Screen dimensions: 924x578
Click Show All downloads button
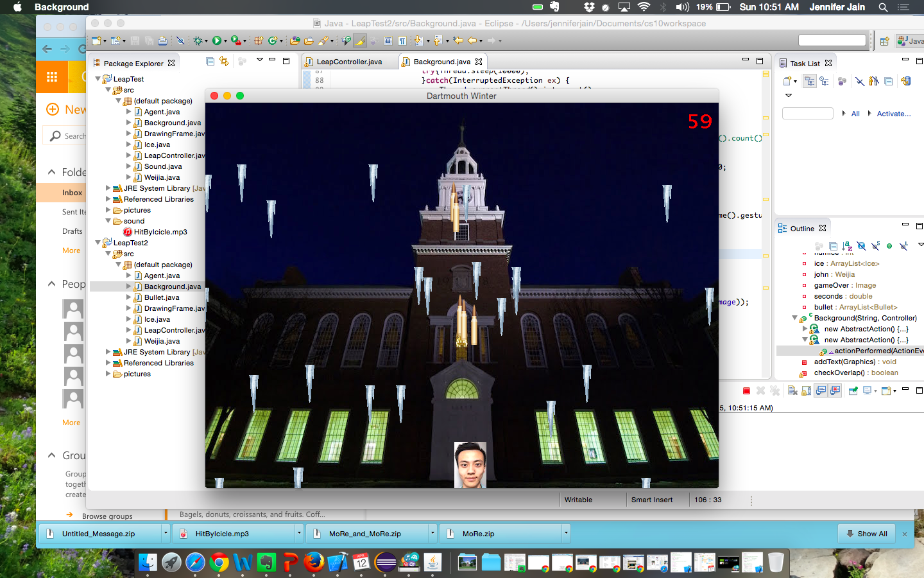[866, 534]
